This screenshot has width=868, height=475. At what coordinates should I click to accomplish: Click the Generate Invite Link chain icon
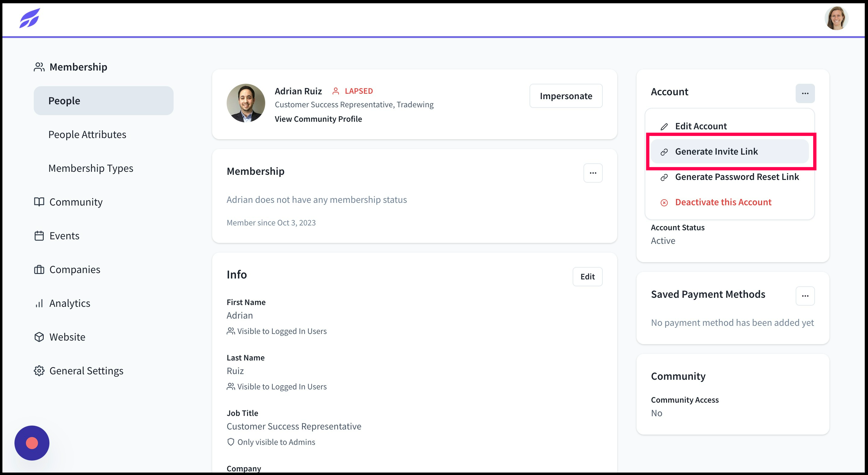(x=664, y=152)
